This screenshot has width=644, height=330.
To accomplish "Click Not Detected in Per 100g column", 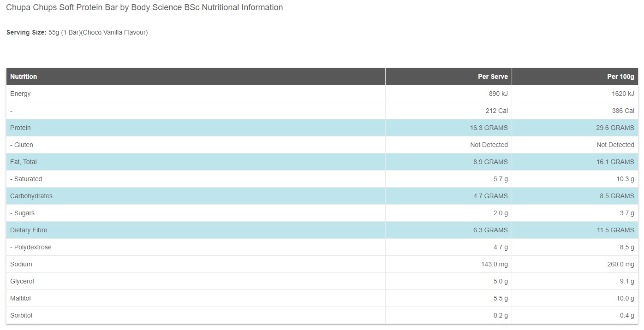I will pos(615,145).
